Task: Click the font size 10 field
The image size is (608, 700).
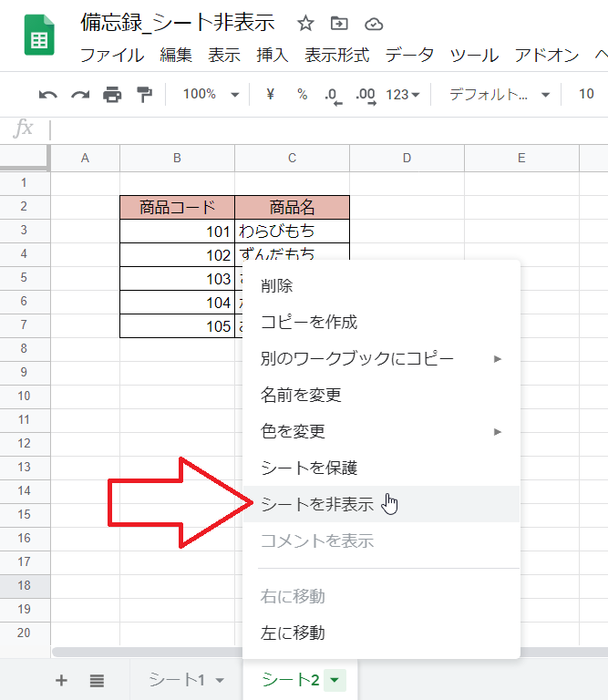Action: click(x=586, y=94)
